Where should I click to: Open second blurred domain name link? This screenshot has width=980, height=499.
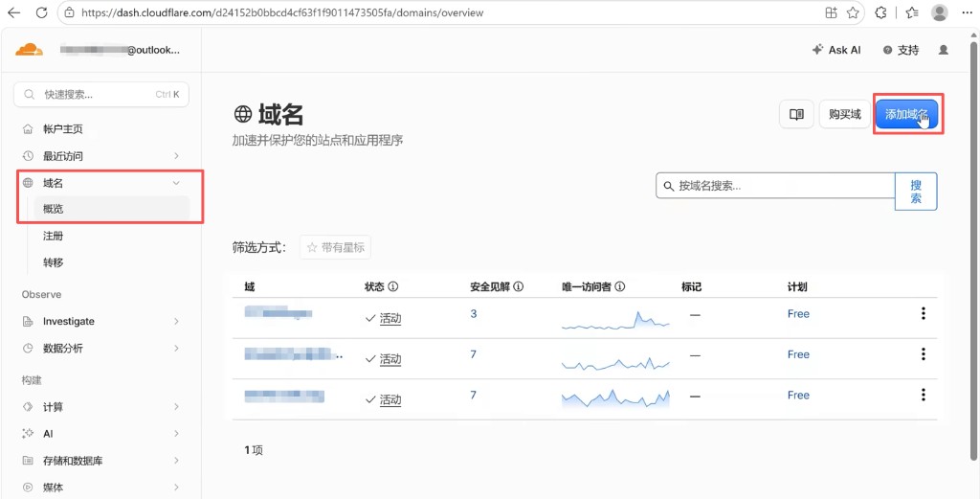click(x=294, y=354)
